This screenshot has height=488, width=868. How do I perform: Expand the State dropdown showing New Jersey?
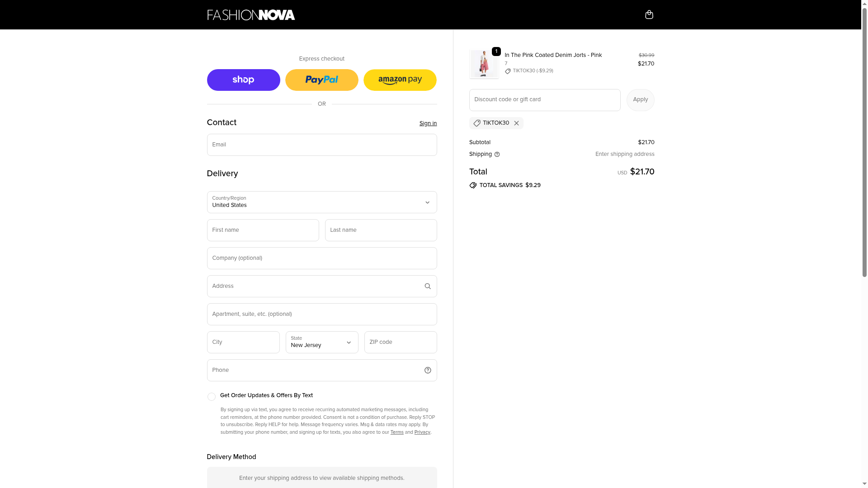[x=321, y=342]
